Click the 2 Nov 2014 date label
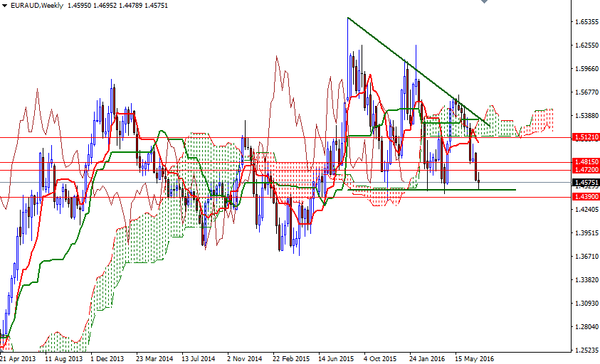This screenshot has width=600, height=364. 244,358
